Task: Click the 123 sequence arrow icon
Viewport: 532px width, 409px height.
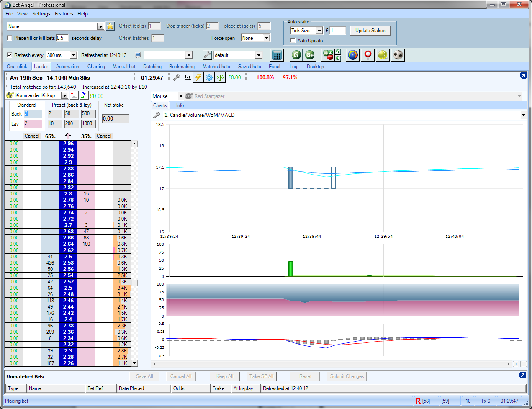Action: [x=188, y=77]
